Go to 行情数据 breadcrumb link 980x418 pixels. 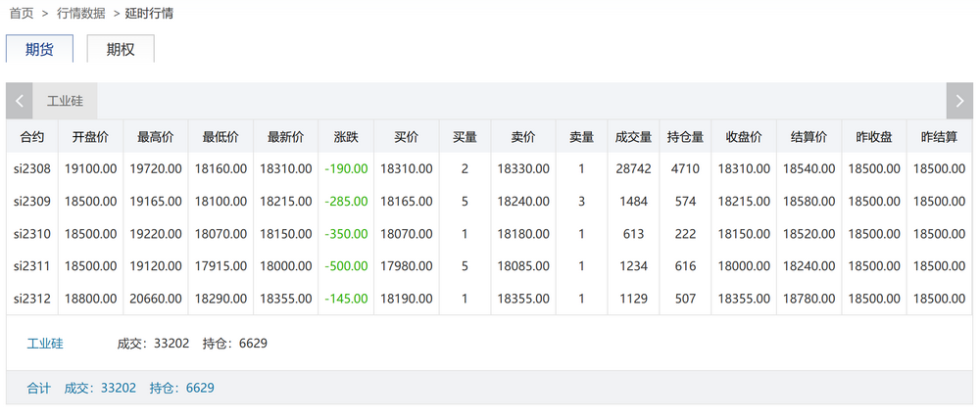coord(80,14)
